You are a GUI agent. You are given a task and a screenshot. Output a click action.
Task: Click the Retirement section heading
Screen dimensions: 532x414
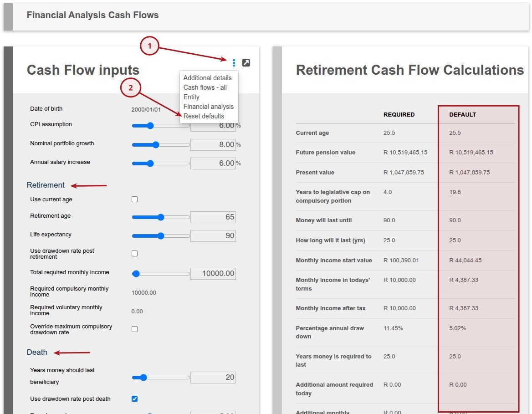(46, 185)
